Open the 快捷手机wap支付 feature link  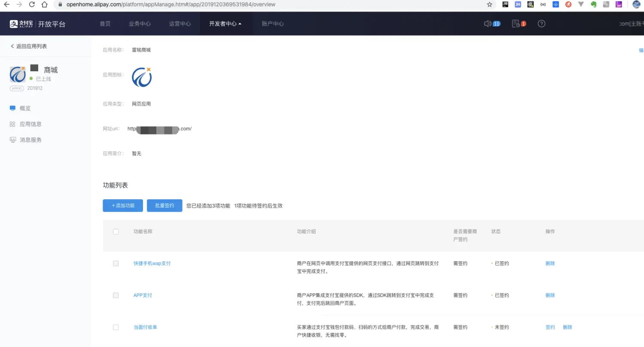click(x=152, y=263)
